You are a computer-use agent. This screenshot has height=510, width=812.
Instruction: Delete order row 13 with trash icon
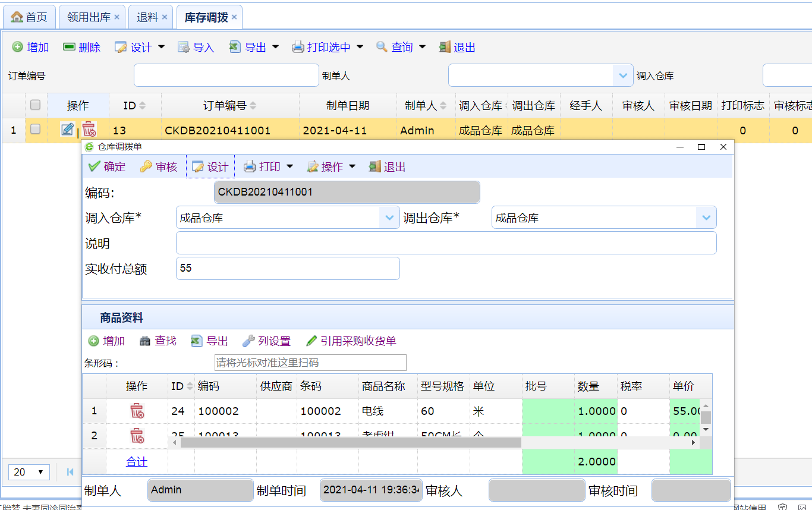coord(89,129)
